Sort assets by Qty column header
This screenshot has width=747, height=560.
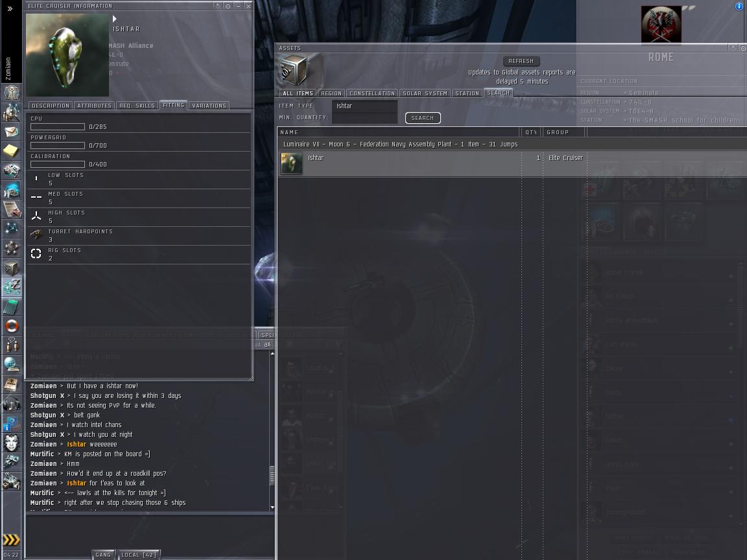click(x=531, y=132)
